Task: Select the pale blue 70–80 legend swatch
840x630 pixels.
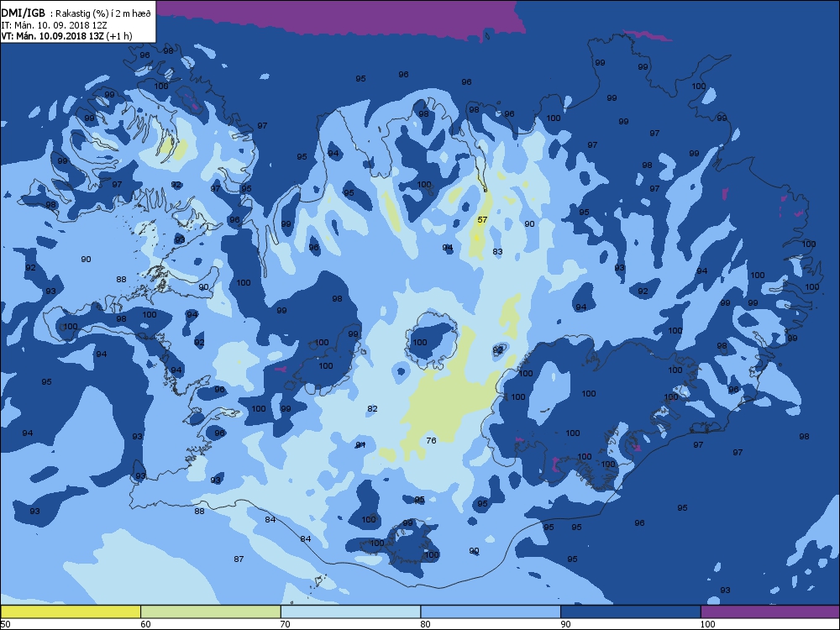Action: 350,612
